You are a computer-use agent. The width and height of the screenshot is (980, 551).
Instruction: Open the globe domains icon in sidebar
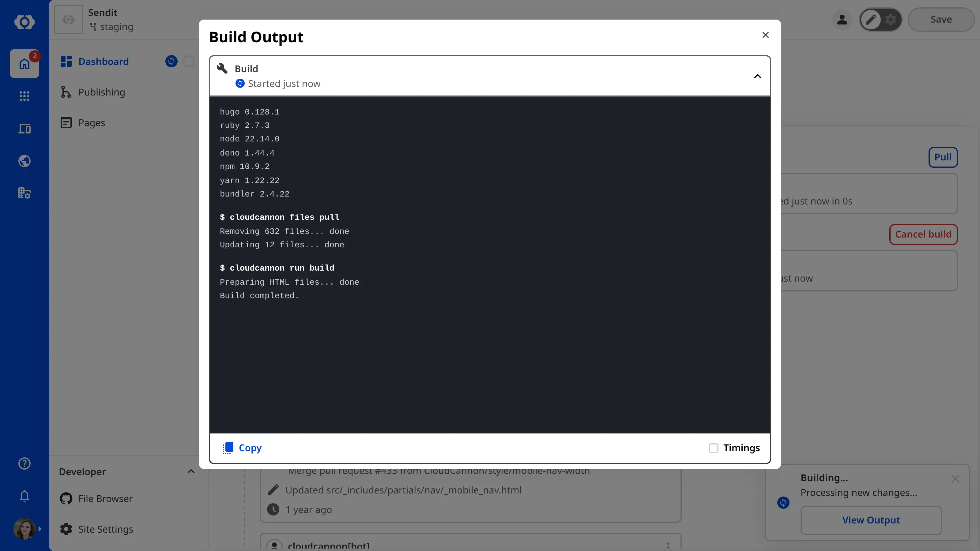[x=24, y=161]
